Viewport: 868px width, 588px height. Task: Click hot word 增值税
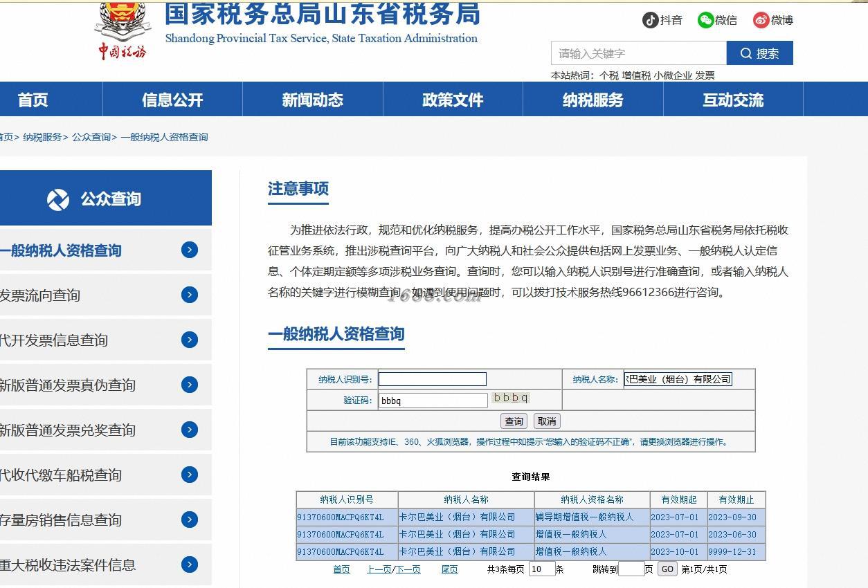636,76
